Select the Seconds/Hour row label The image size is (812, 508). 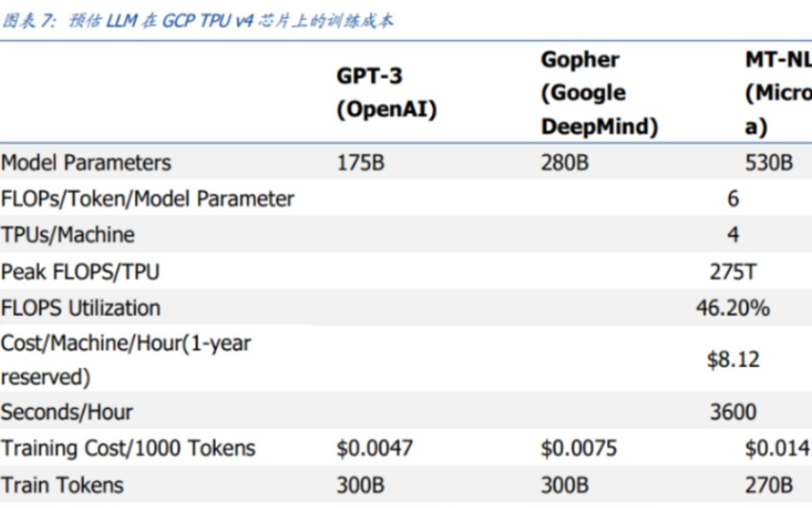66,412
